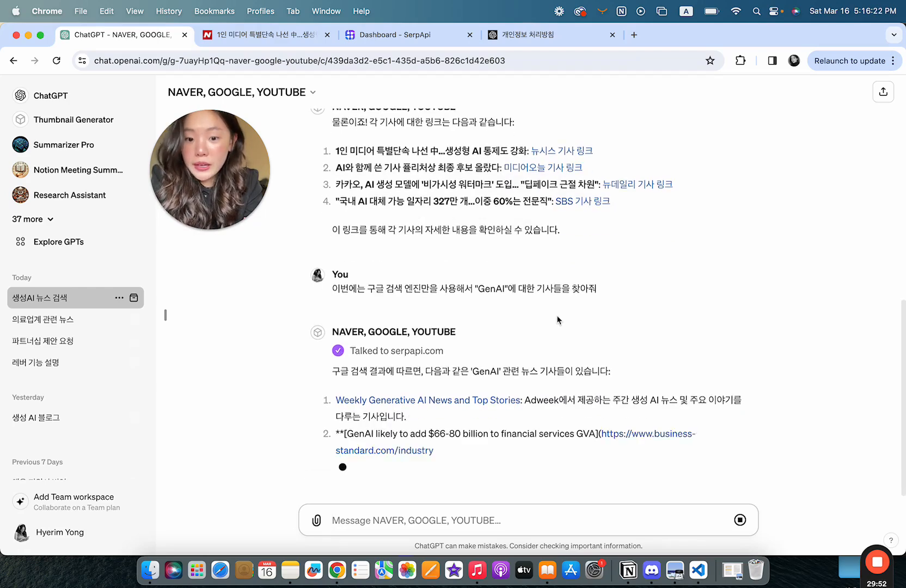Open the tab search dropdown arrow
The image size is (906, 588).
click(x=893, y=35)
